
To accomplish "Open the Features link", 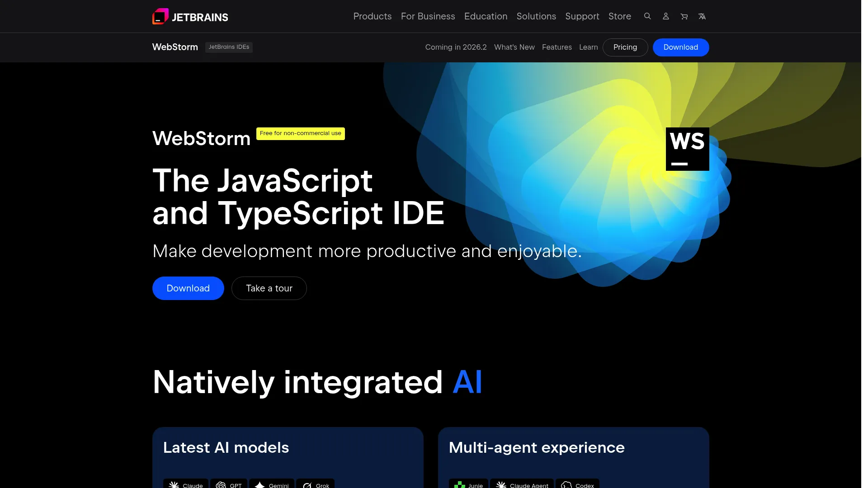I will click(x=557, y=47).
